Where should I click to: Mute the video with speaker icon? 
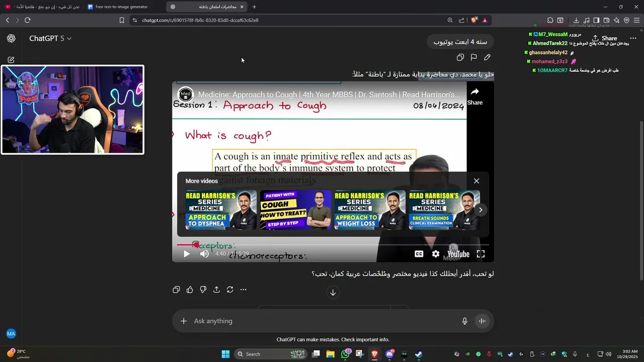tap(204, 254)
